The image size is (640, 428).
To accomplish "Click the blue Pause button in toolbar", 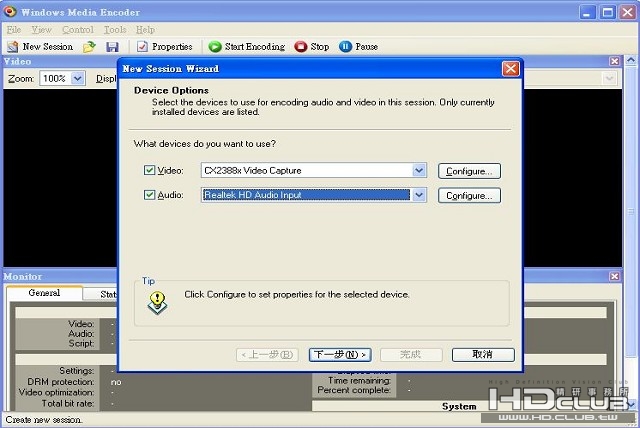I will [x=358, y=47].
